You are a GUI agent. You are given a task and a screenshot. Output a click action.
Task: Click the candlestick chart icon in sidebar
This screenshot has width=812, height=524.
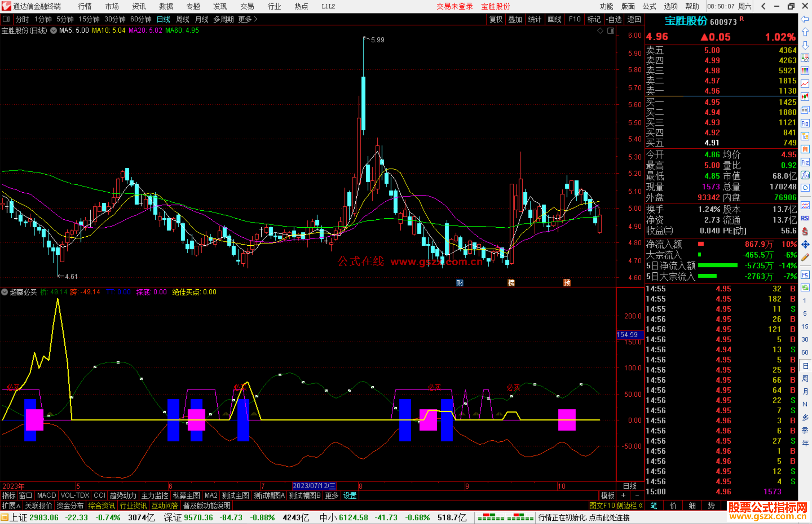[805, 97]
